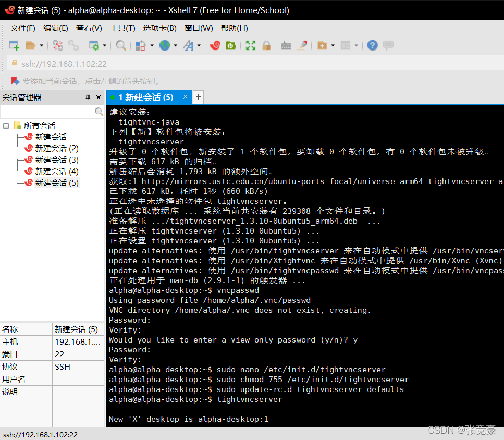The height and width of the screenshot is (440, 504).
Task: Click the lock screen padlock icon
Action: tap(266, 45)
